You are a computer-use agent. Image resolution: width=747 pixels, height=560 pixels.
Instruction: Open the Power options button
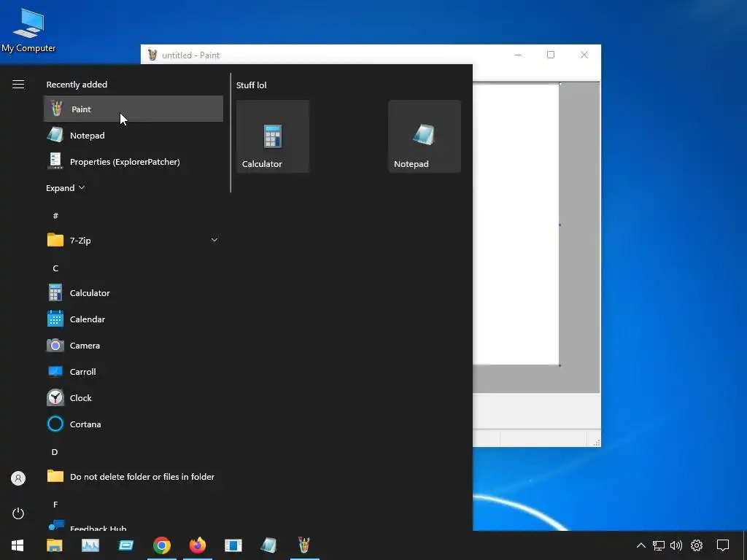18,513
